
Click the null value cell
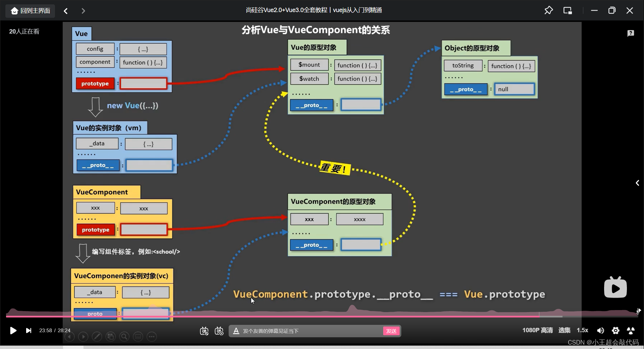click(514, 89)
